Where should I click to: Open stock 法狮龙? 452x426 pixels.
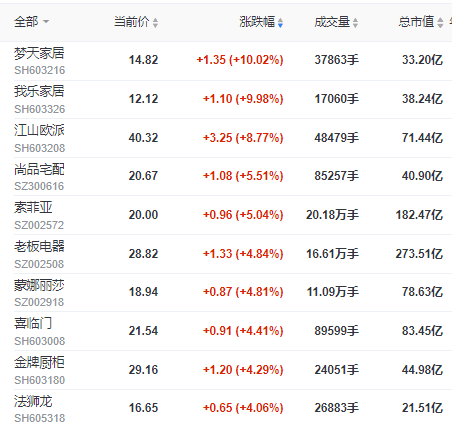pos(33,401)
